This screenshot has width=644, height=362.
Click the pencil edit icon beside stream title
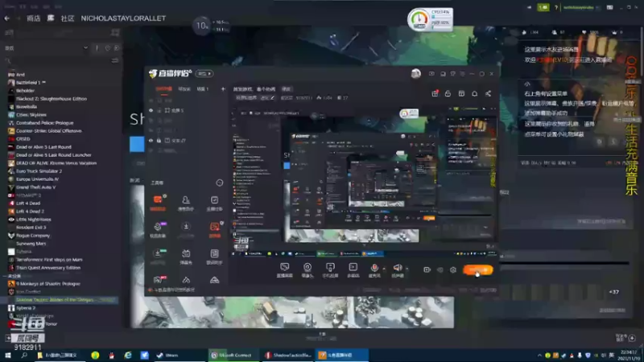(272, 97)
